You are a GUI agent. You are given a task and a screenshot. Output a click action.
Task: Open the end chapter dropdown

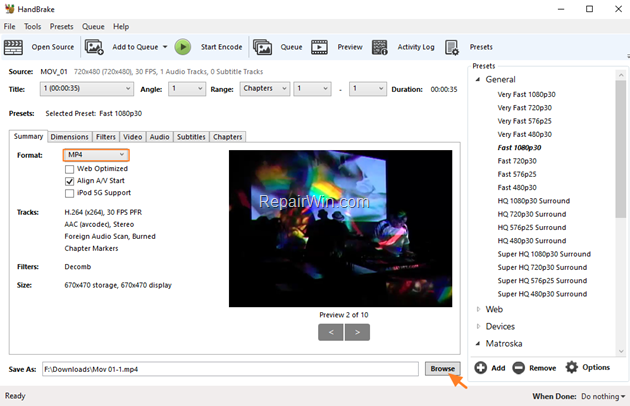click(368, 88)
